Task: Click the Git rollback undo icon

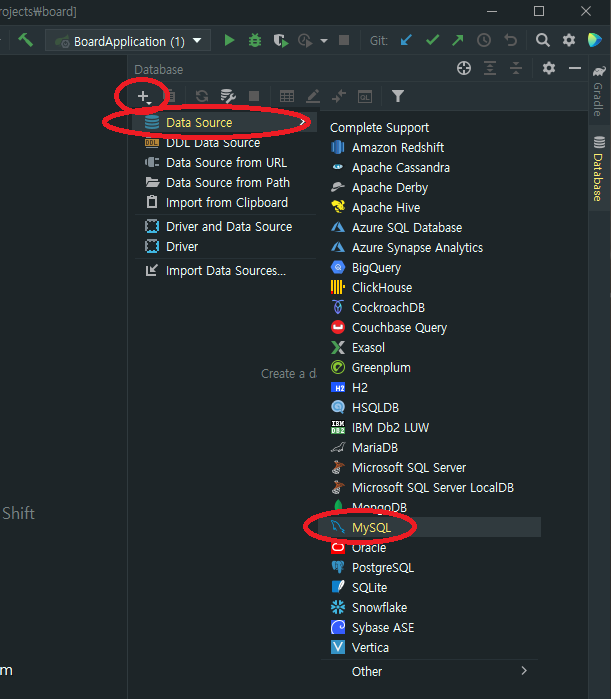Action: tap(510, 41)
